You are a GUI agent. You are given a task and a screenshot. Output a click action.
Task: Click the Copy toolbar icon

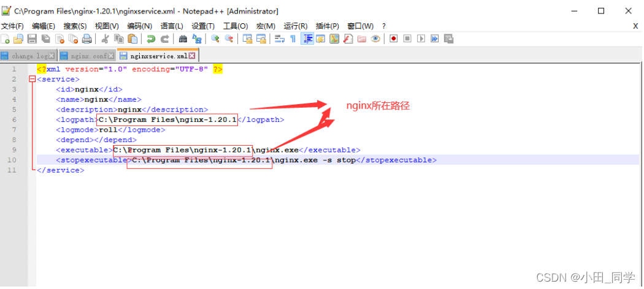click(x=119, y=39)
